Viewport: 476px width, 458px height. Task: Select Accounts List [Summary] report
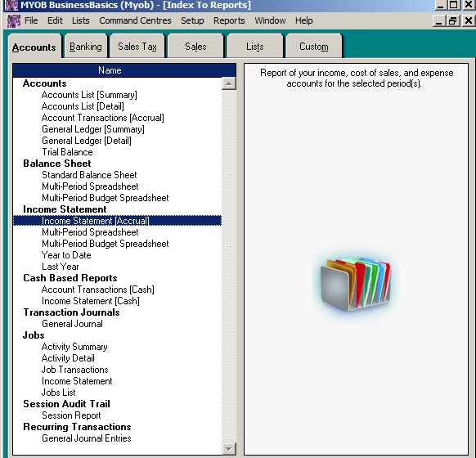89,95
